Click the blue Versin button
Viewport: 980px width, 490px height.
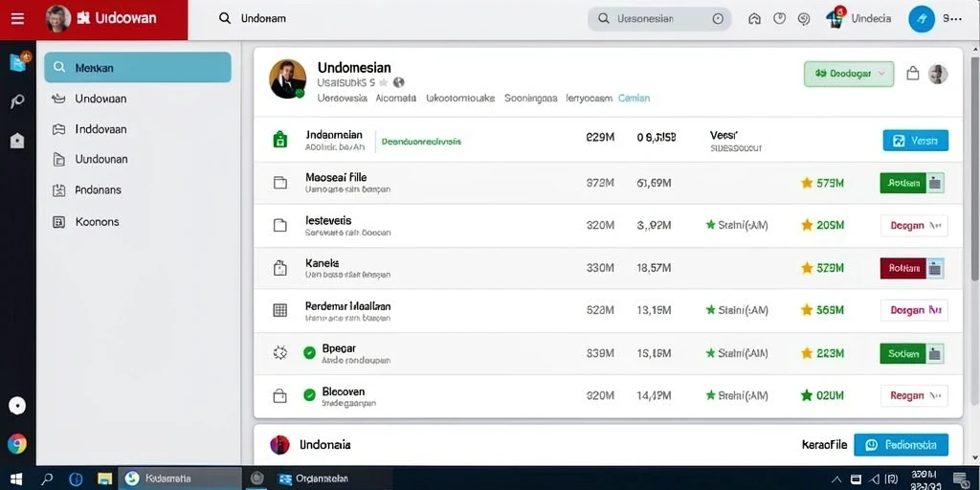click(916, 141)
